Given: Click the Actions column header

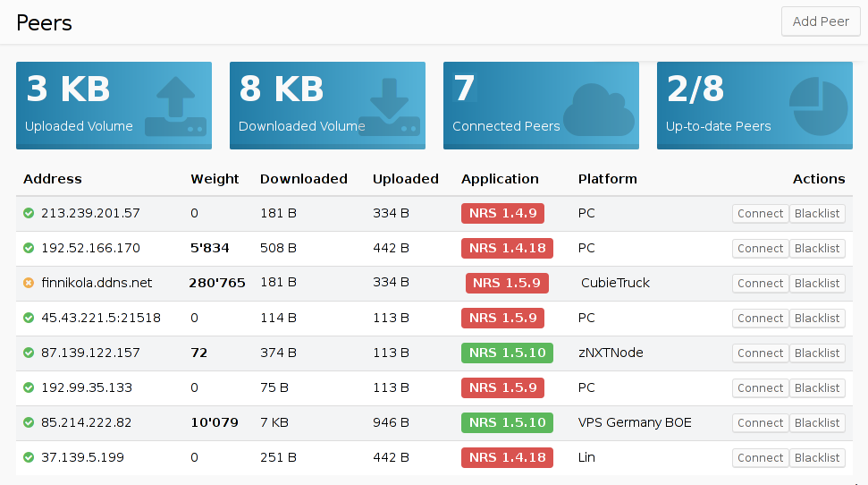Looking at the screenshot, I should pyautogui.click(x=819, y=179).
